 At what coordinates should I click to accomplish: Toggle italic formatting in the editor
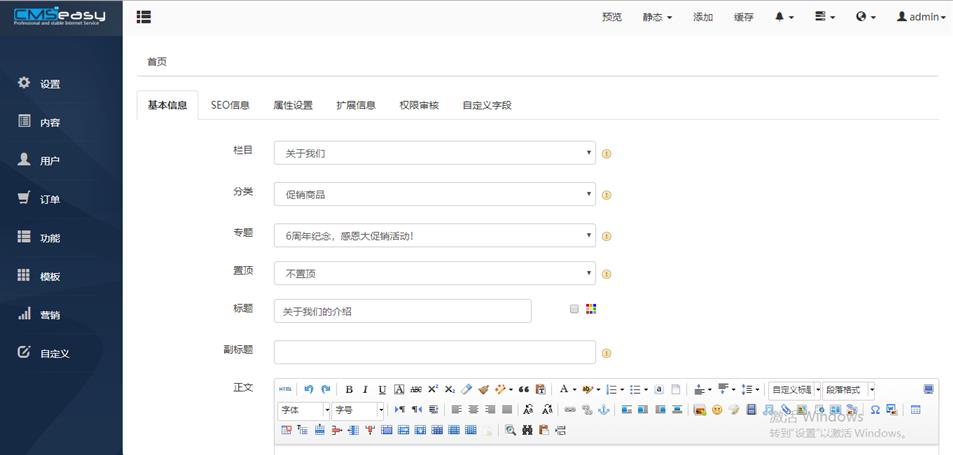[x=365, y=390]
